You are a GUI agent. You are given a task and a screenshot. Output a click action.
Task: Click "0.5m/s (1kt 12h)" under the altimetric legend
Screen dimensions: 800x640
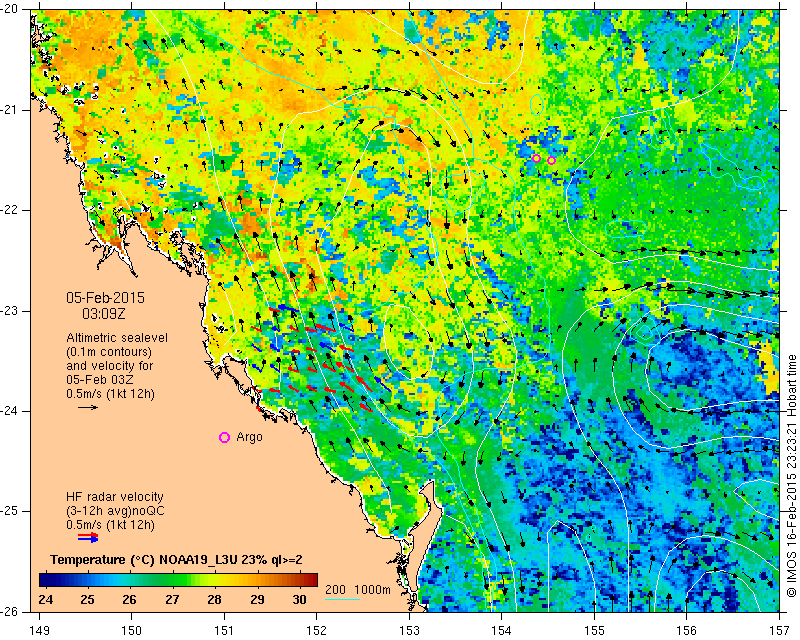coord(110,394)
